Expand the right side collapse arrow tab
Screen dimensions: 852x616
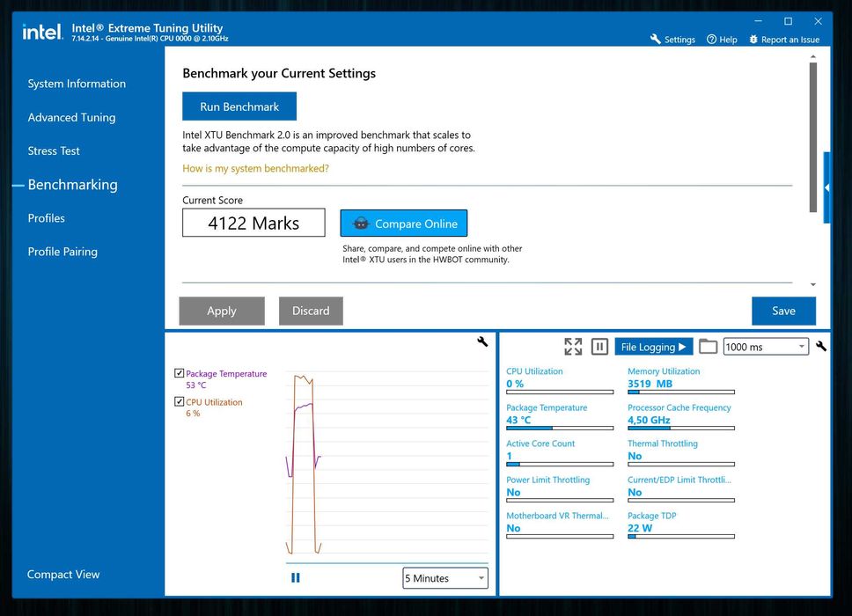[827, 187]
